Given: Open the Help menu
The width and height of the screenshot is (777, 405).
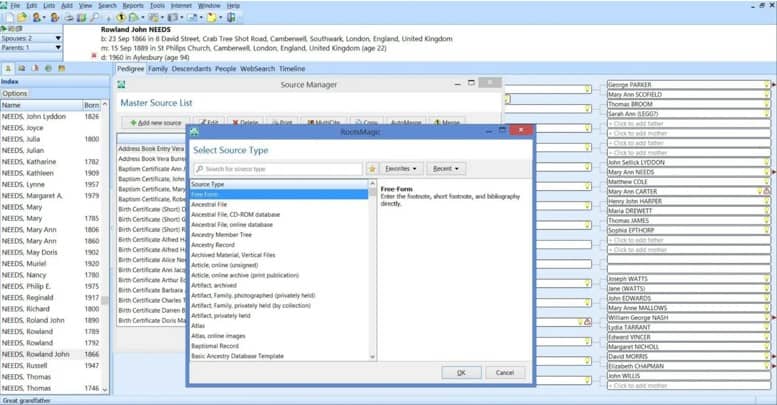Looking at the screenshot, I should [x=233, y=5].
